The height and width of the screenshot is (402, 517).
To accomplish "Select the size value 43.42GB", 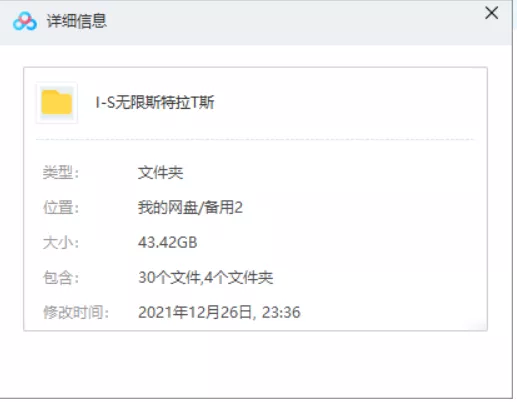I will pyautogui.click(x=168, y=243).
